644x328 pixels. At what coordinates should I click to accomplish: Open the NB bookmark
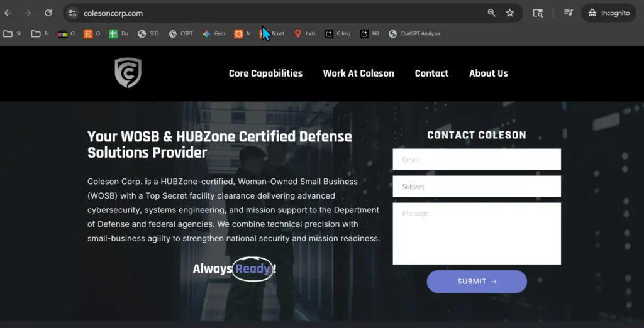pyautogui.click(x=370, y=34)
